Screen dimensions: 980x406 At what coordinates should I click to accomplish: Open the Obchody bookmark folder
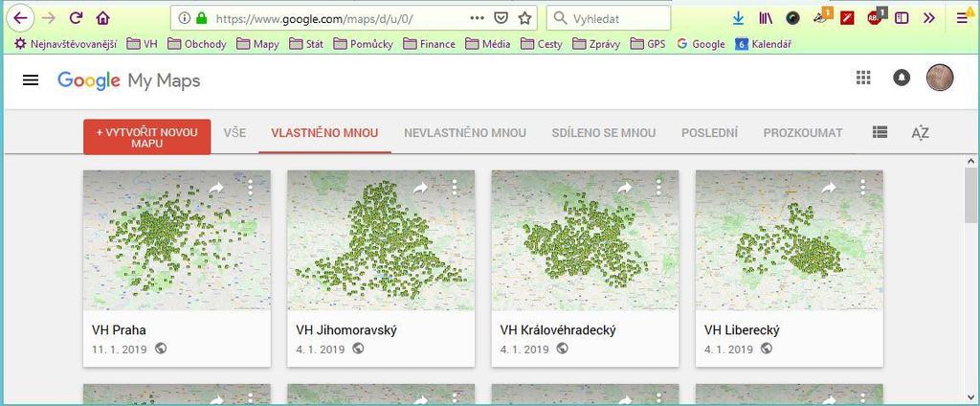197,44
